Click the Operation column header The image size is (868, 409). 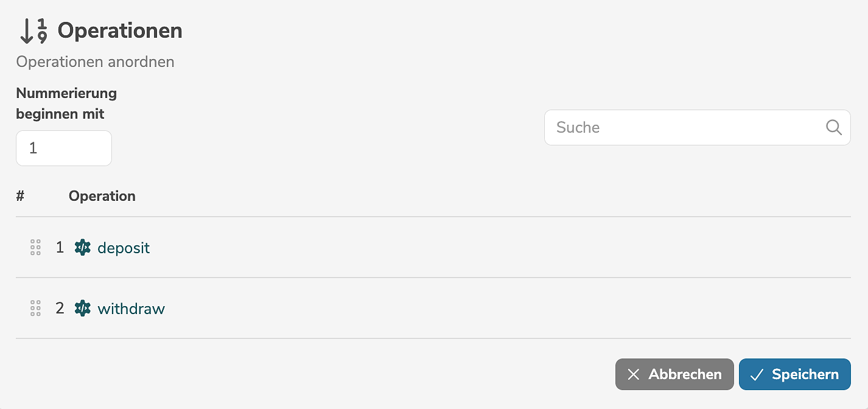click(102, 196)
